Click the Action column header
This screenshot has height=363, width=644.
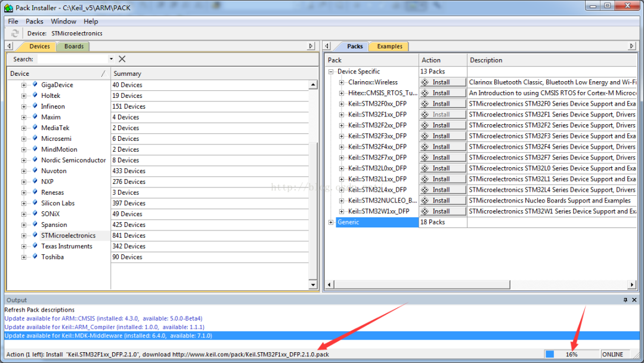pyautogui.click(x=442, y=60)
